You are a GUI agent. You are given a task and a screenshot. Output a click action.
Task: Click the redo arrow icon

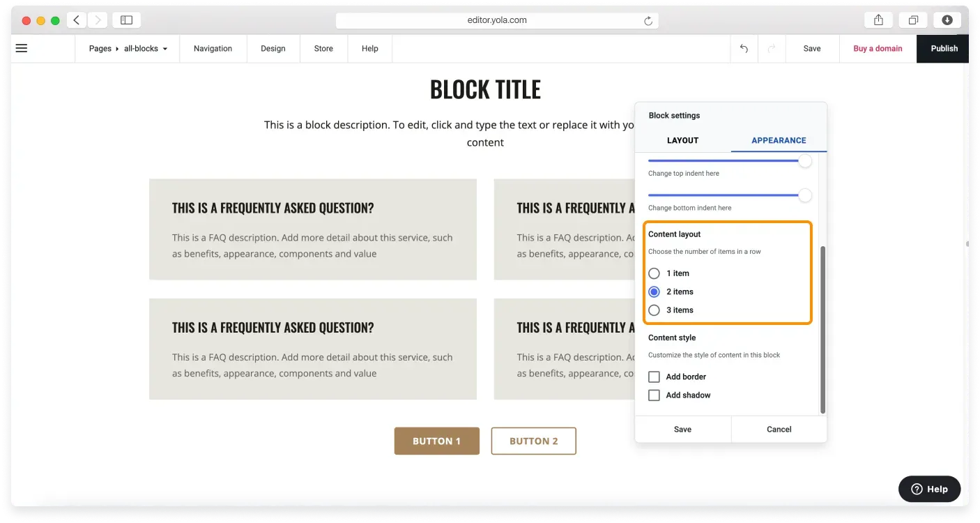coord(772,48)
